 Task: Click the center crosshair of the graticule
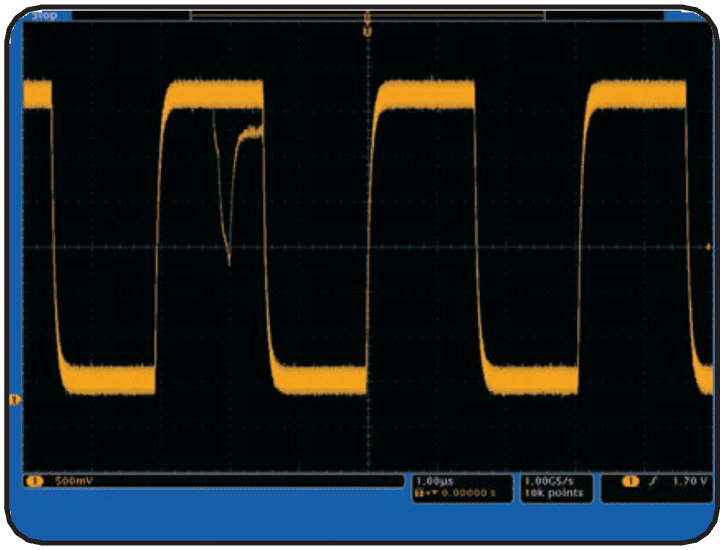(x=367, y=245)
